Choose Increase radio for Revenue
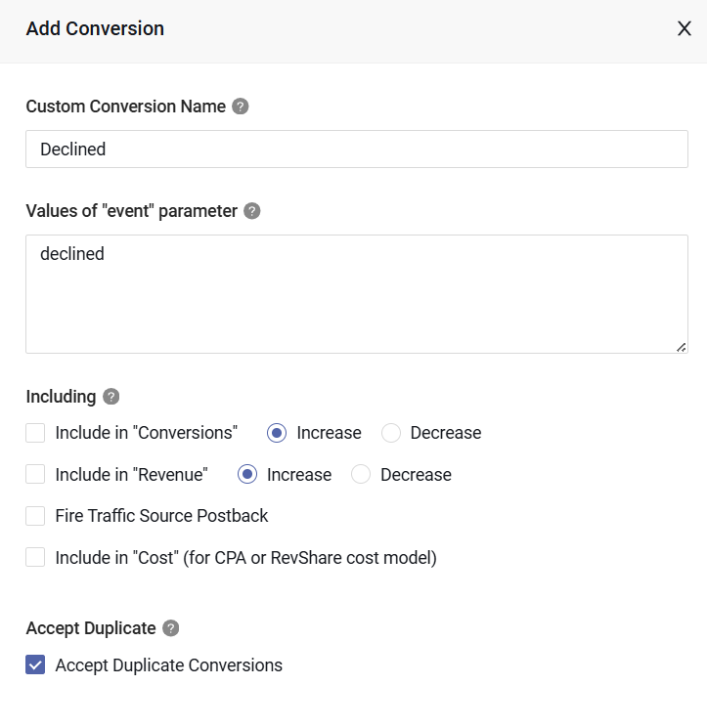707x728 pixels. (x=247, y=475)
